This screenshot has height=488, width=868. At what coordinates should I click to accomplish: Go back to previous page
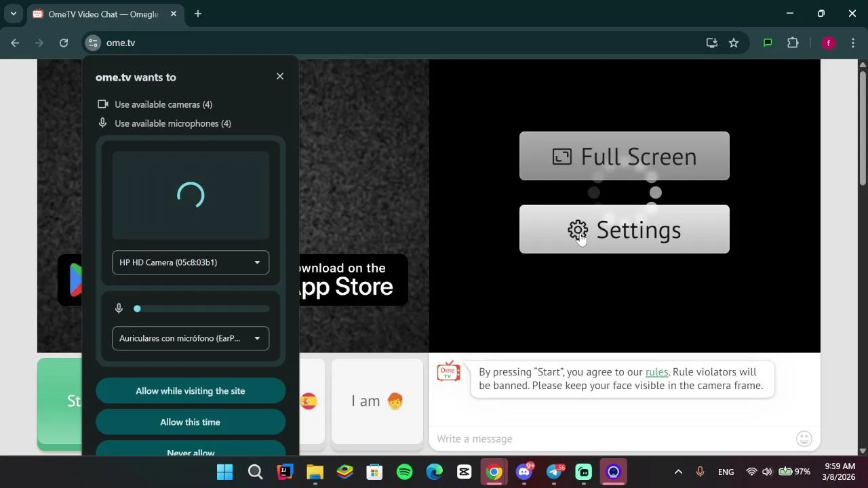[x=15, y=43]
